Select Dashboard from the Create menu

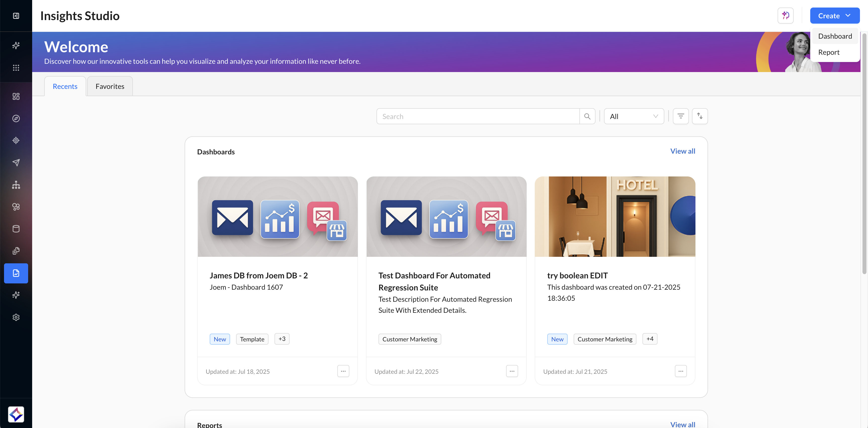tap(835, 36)
